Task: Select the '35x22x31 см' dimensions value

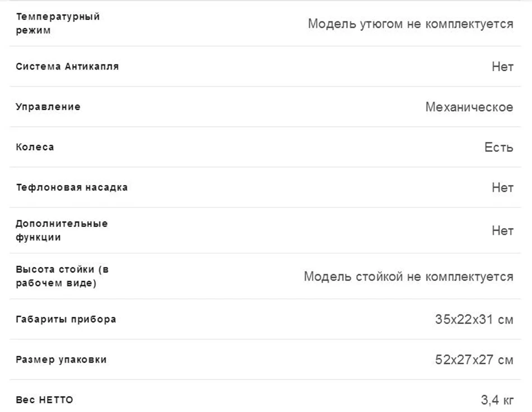Action: tap(474, 320)
